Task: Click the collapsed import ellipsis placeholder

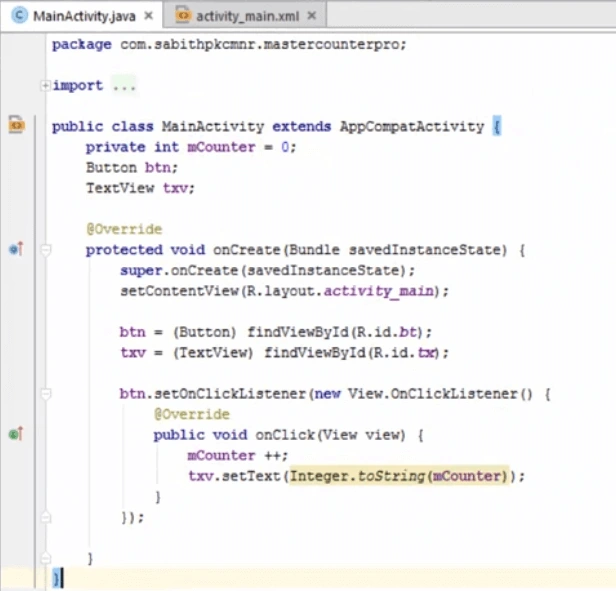Action: (x=124, y=85)
